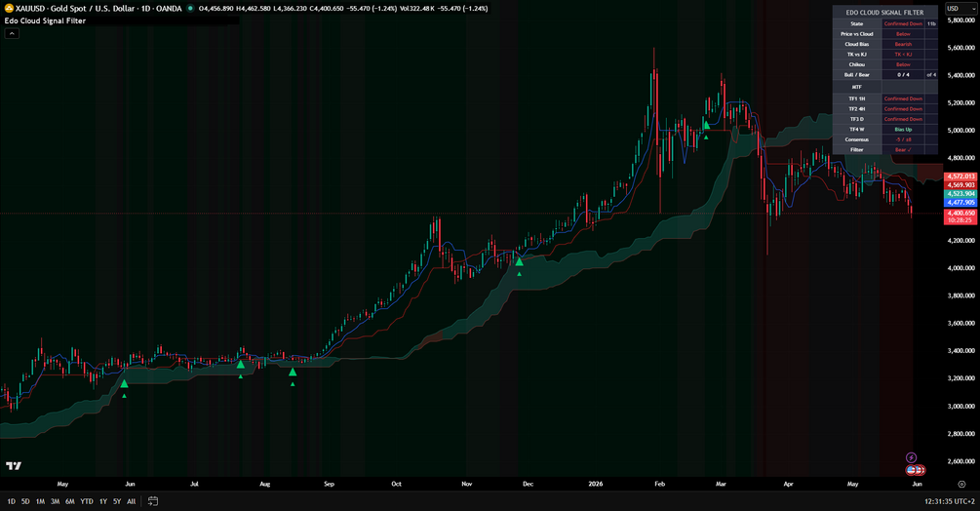Click the 2026 label on time axis
Viewport: 980px width, 511px height.
596,484
